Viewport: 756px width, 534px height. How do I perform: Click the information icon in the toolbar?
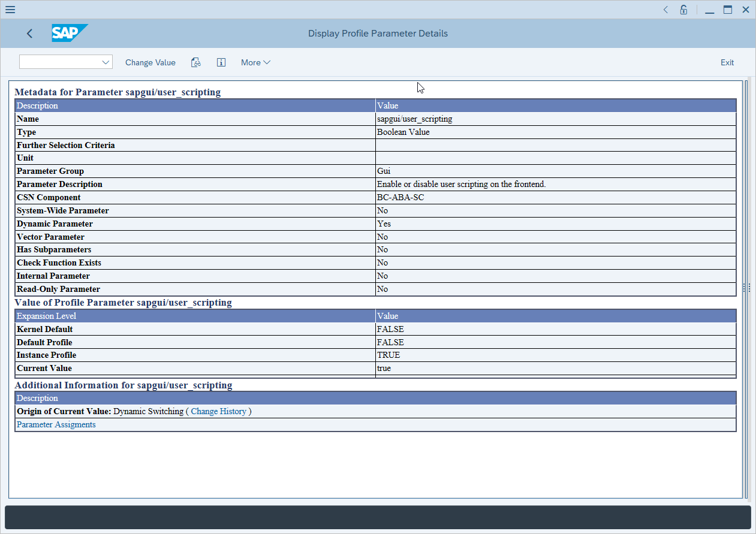pos(221,62)
